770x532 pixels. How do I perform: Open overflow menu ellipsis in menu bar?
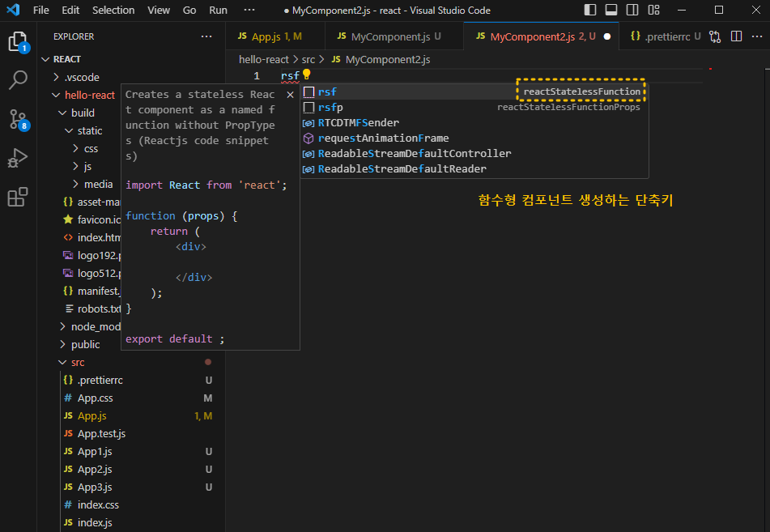coord(249,10)
